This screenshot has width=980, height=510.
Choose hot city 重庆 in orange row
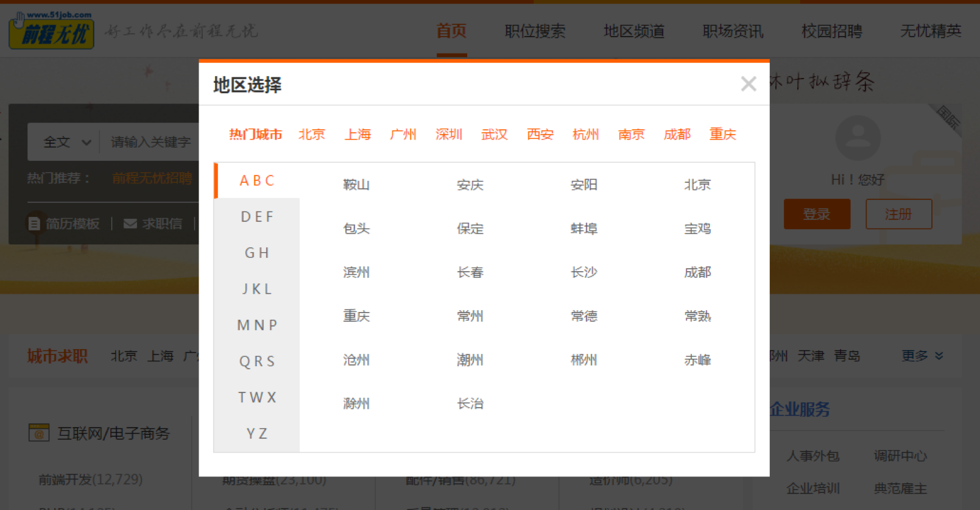(723, 134)
